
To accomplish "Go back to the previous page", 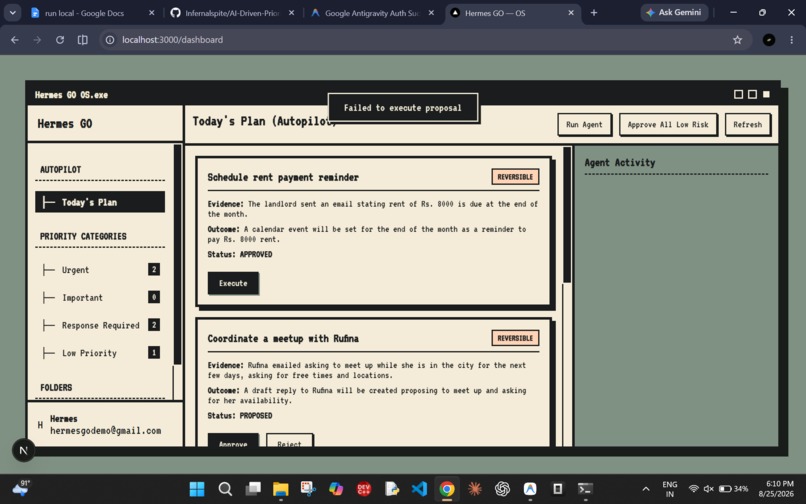I will [x=15, y=40].
